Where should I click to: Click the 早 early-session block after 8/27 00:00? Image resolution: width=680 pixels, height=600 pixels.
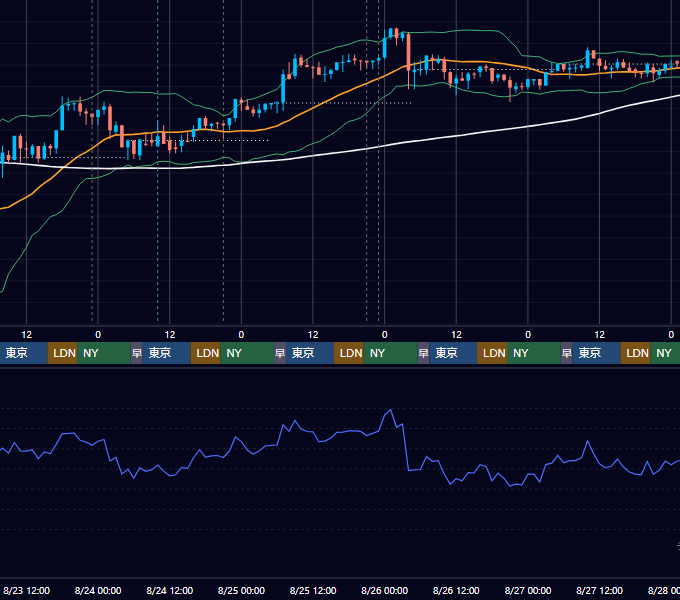tap(566, 353)
